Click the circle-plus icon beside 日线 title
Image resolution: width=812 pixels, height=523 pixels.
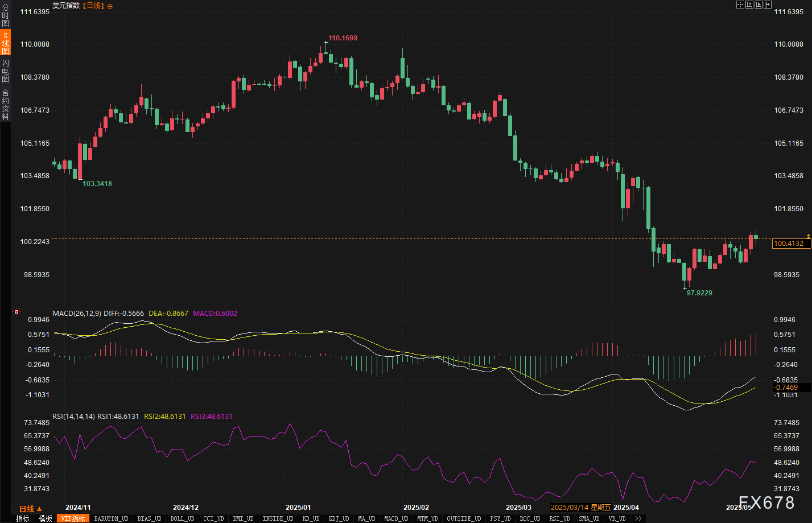pos(110,6)
